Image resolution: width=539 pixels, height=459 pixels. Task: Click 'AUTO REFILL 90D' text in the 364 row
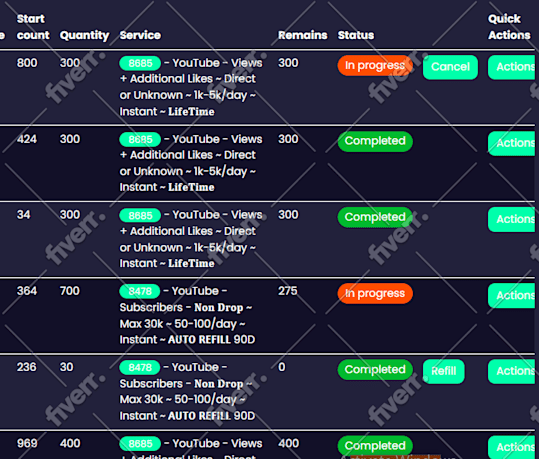(x=211, y=340)
